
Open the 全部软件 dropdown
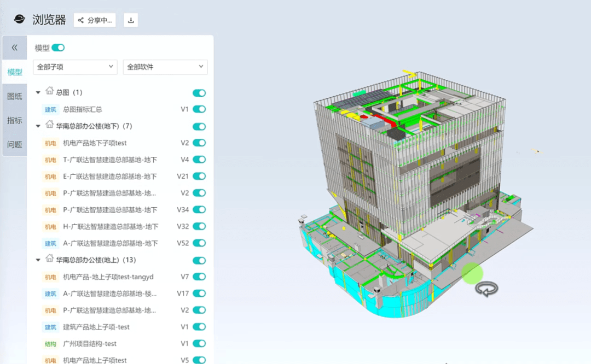[165, 67]
